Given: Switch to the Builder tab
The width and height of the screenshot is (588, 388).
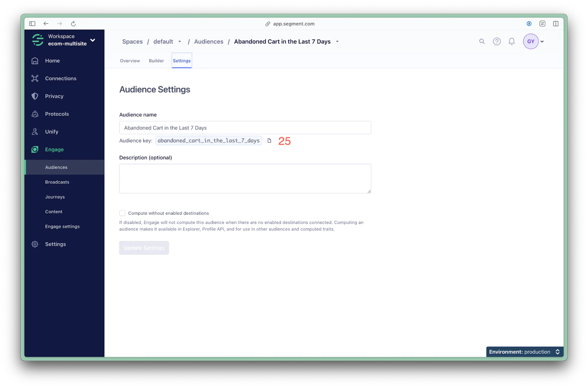Looking at the screenshot, I should [x=156, y=61].
